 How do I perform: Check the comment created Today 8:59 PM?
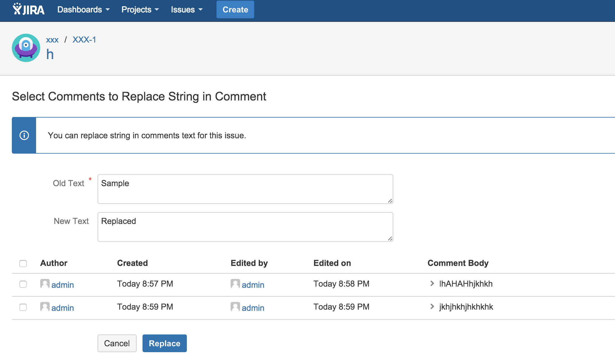click(23, 307)
